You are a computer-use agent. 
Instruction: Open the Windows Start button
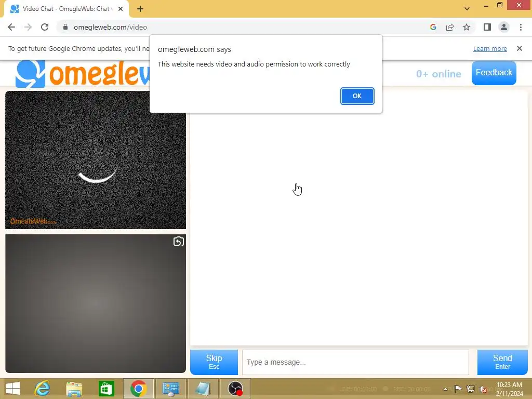click(13, 389)
